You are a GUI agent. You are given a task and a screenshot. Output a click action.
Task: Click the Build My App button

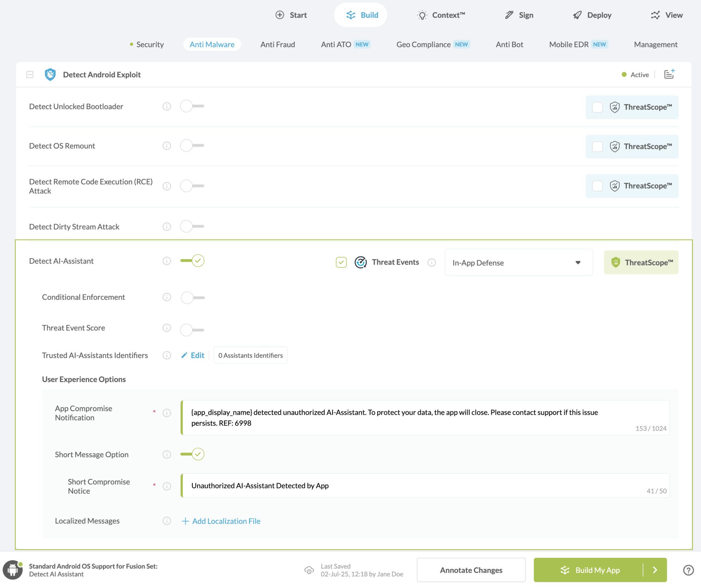click(597, 570)
